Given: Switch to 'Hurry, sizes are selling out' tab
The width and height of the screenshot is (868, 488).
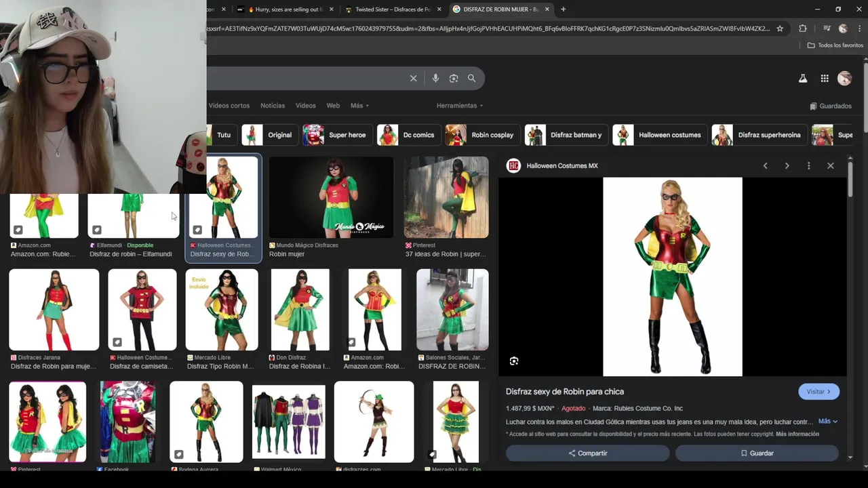Looking at the screenshot, I should point(285,9).
